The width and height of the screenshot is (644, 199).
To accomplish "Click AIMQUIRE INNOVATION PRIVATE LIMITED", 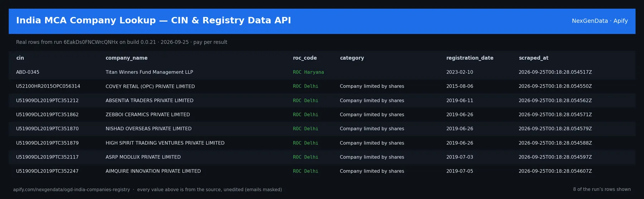I will pos(153,171).
